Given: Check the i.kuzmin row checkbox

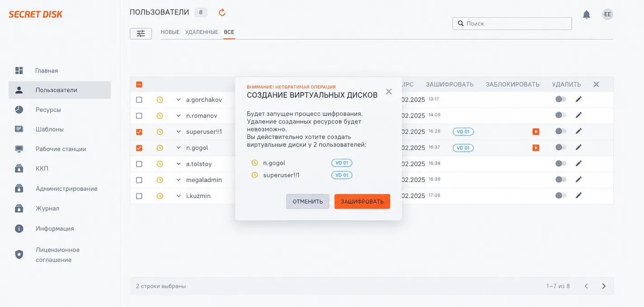Looking at the screenshot, I should point(139,196).
